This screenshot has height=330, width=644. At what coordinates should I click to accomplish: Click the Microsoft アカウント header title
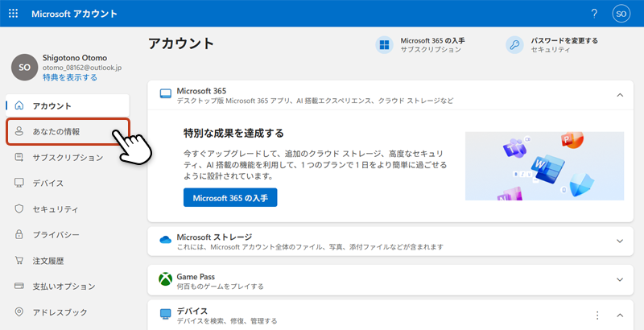pyautogui.click(x=74, y=14)
